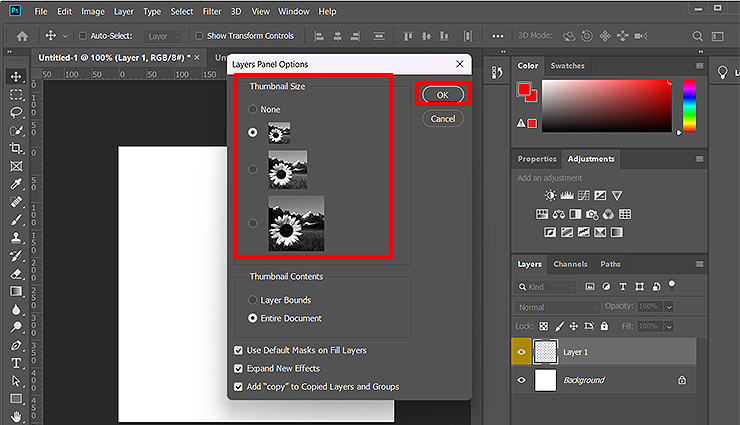Open the Kind filter dropdown
The width and height of the screenshot is (740, 425).
click(x=545, y=286)
